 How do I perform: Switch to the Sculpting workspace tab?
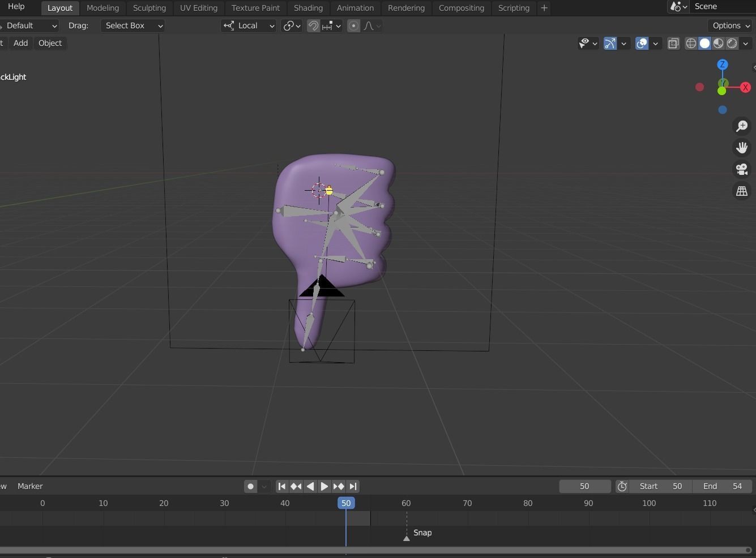point(150,8)
